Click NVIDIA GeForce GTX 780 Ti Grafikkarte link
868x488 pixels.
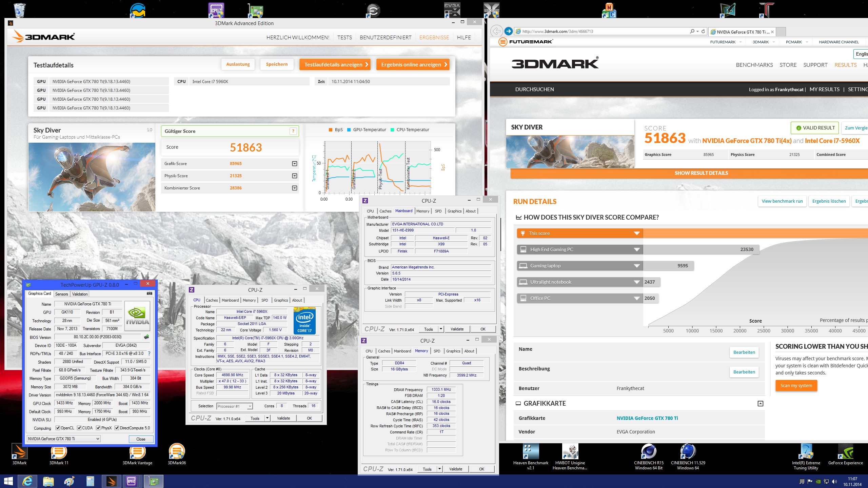pyautogui.click(x=647, y=418)
